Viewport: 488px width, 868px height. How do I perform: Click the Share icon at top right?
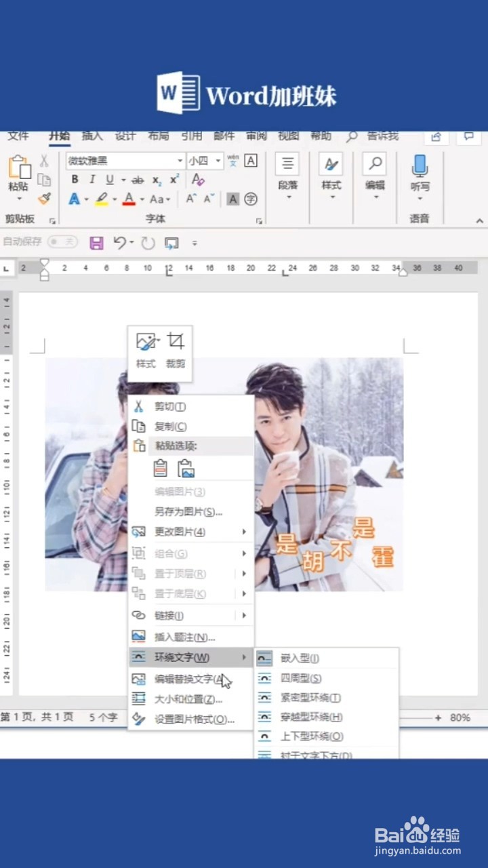click(436, 136)
